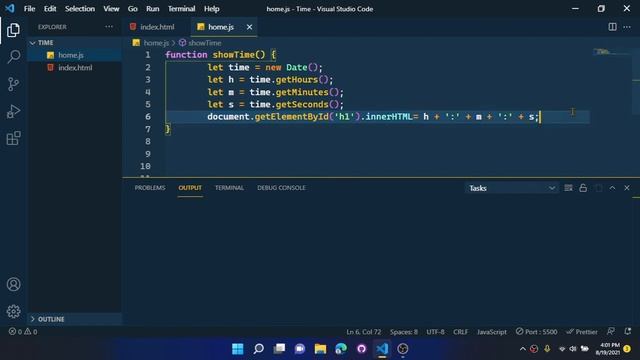Viewport: 640px width, 360px height.
Task: Click Ln 6, Col 72 in status bar
Action: [363, 331]
